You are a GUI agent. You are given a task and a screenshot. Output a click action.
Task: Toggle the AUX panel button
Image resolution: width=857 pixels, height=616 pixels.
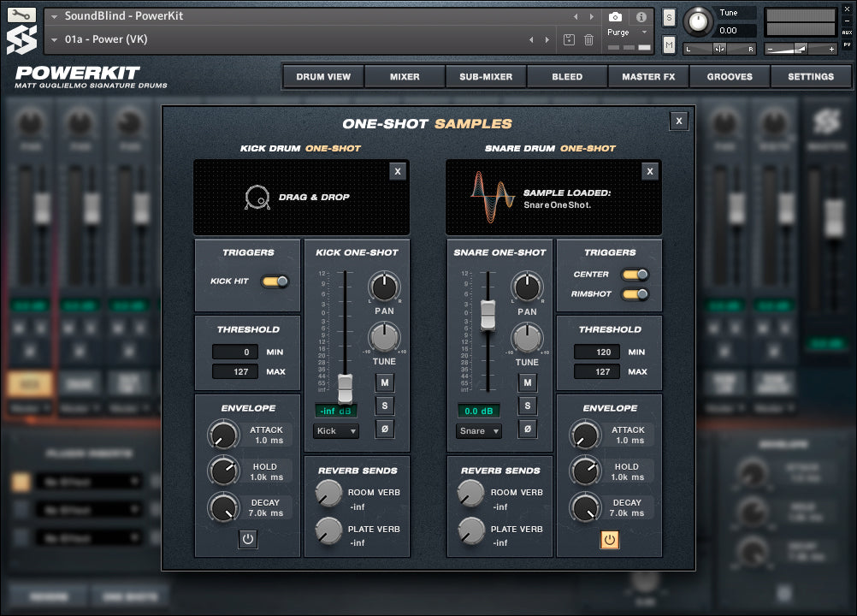(x=847, y=33)
